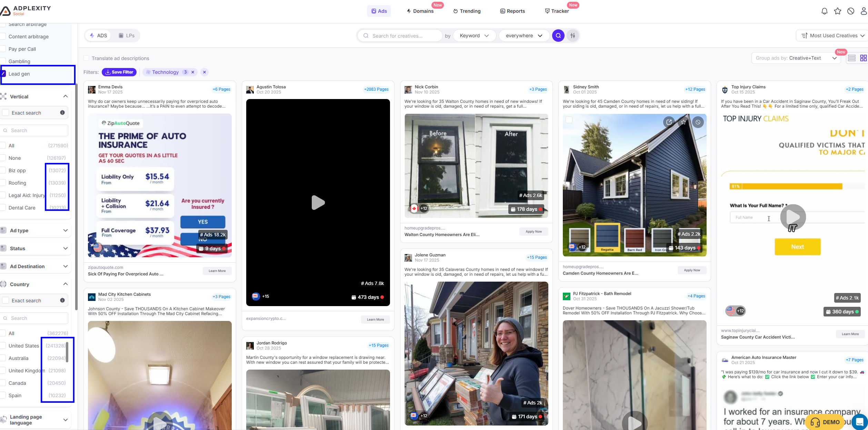Viewport: 868px width, 430px height.
Task: Switch to the LPs tab
Action: (x=127, y=36)
